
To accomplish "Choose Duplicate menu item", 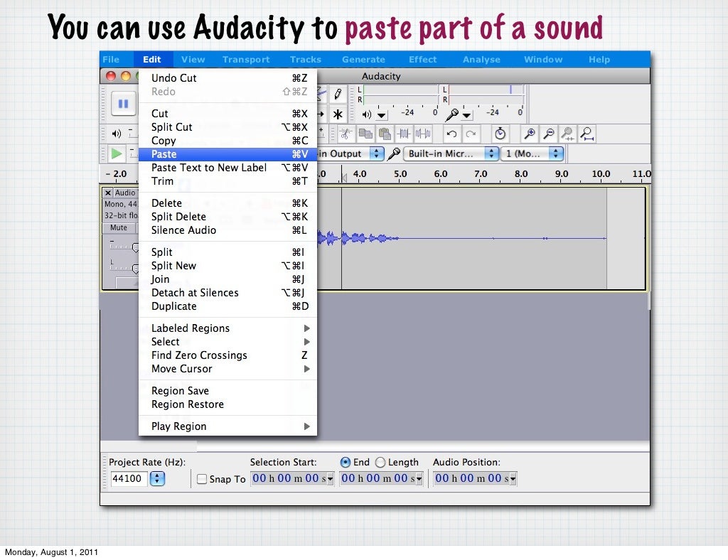I will tap(227, 306).
